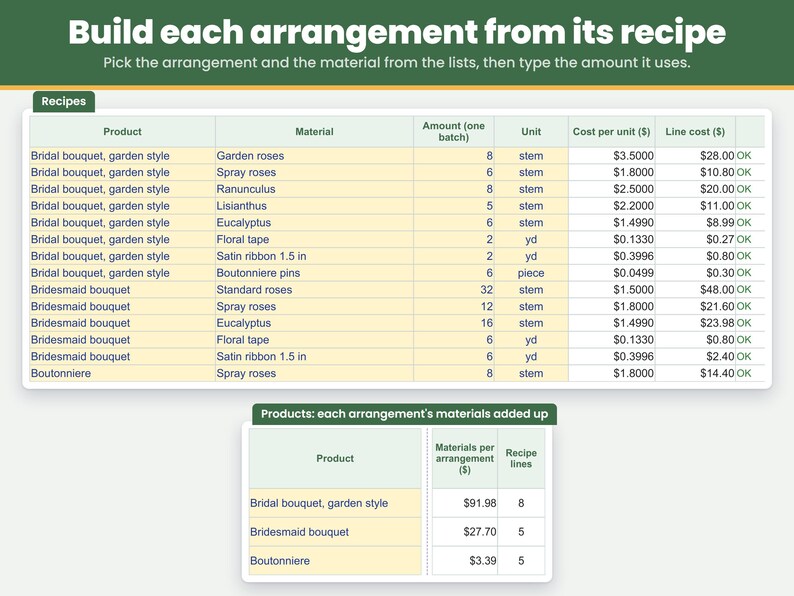Click the Product header in Products table
Screen dimensions: 794x596
pos(335,459)
